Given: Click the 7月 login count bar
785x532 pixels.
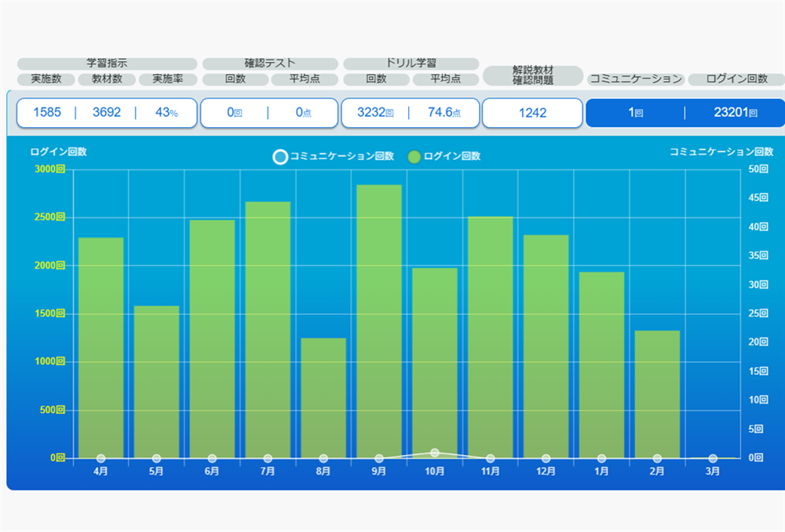Looking at the screenshot, I should point(268,330).
